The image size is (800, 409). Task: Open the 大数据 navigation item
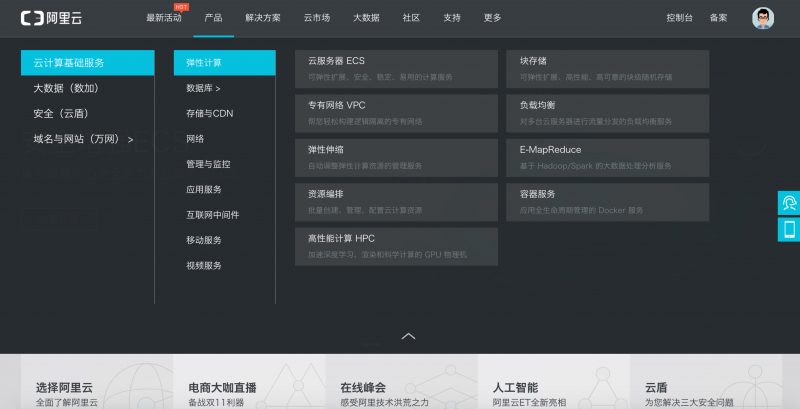point(366,18)
